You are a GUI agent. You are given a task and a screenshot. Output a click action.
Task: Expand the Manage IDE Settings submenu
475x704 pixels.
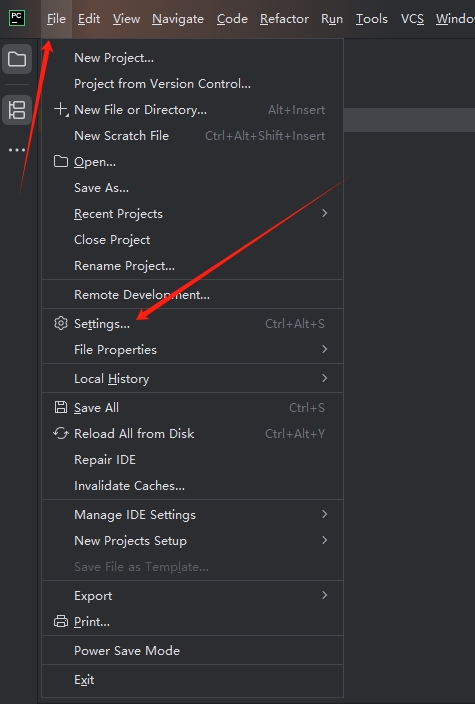pyautogui.click(x=192, y=515)
